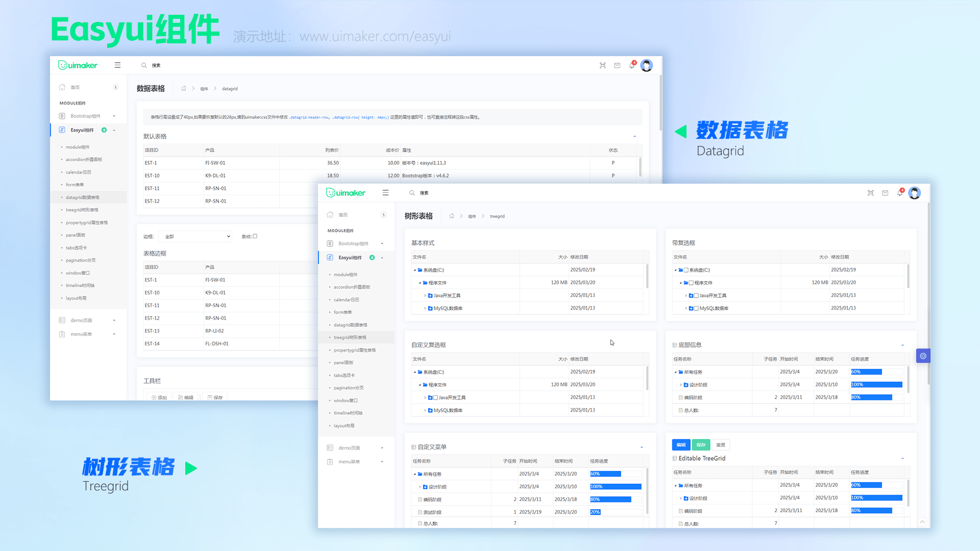Open the 边框 dropdown showing 全部
The image size is (980, 551).
(195, 236)
